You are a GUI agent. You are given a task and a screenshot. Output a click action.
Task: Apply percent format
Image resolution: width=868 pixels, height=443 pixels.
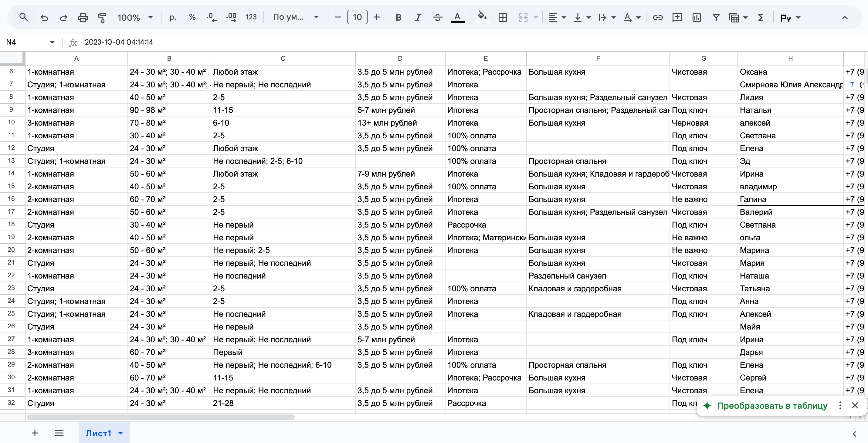click(192, 17)
